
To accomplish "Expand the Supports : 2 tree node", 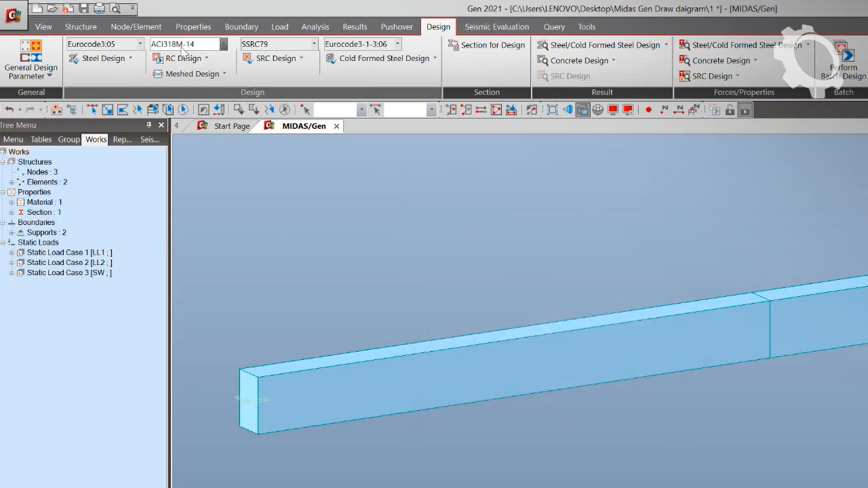I will tap(11, 232).
